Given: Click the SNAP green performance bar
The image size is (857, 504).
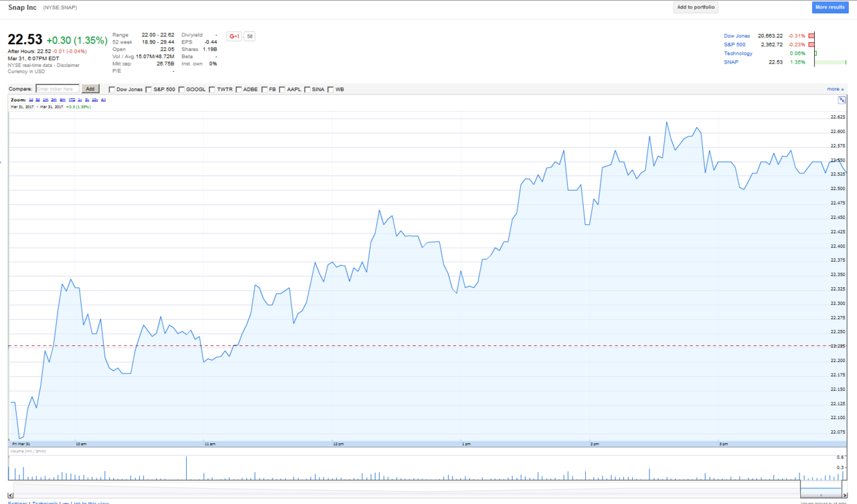Looking at the screenshot, I should coord(830,62).
